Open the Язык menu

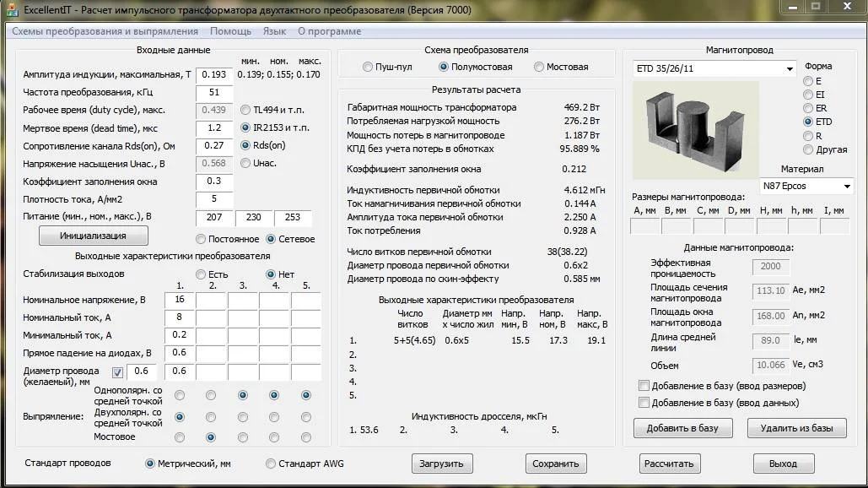coord(274,31)
